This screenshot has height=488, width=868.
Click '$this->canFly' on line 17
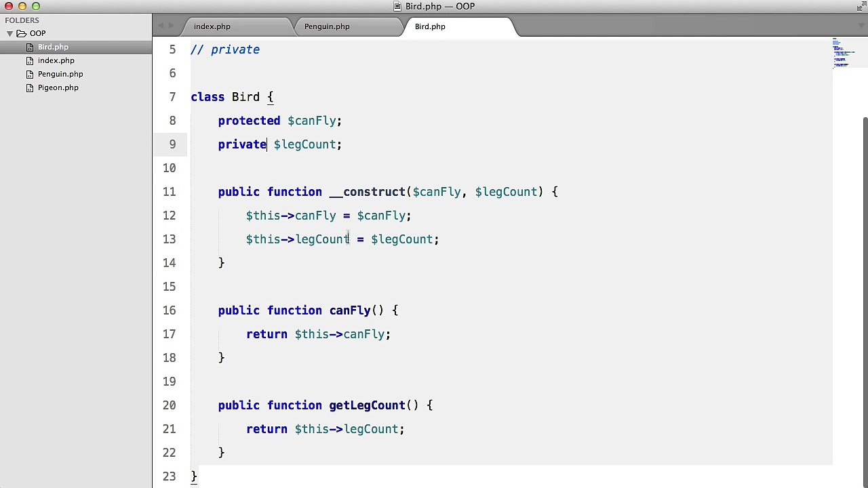[x=339, y=334]
